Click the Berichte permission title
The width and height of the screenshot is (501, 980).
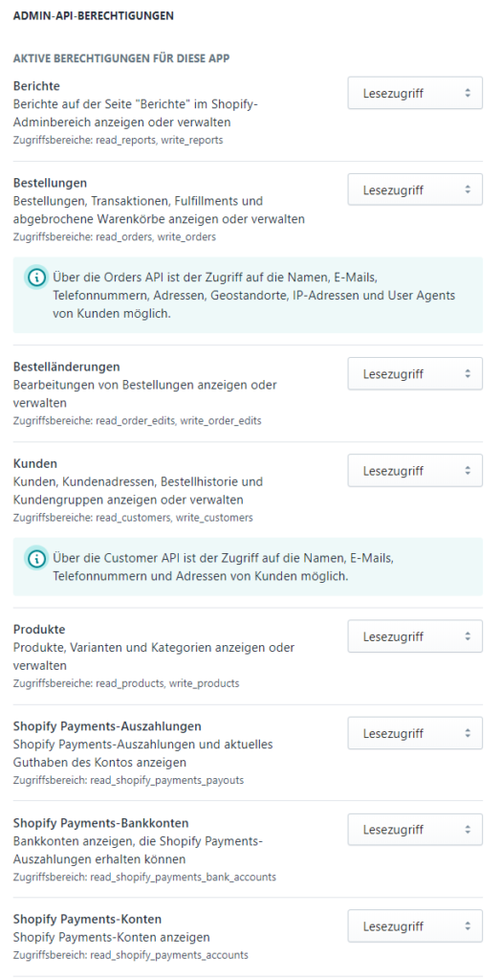click(x=36, y=86)
